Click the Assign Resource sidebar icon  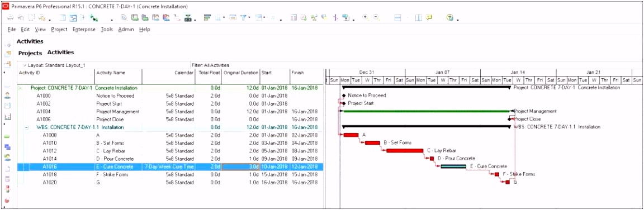7,157
